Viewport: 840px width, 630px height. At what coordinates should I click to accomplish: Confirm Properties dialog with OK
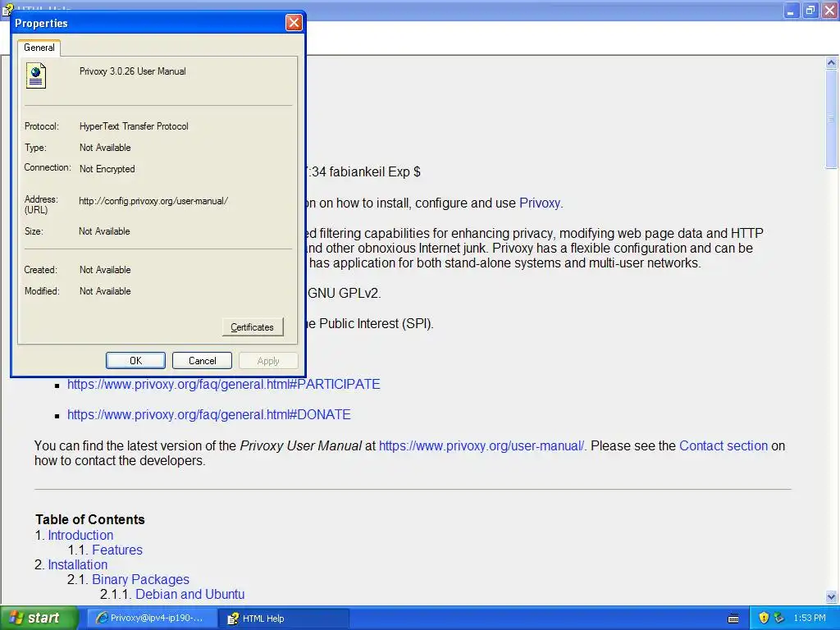tap(135, 361)
